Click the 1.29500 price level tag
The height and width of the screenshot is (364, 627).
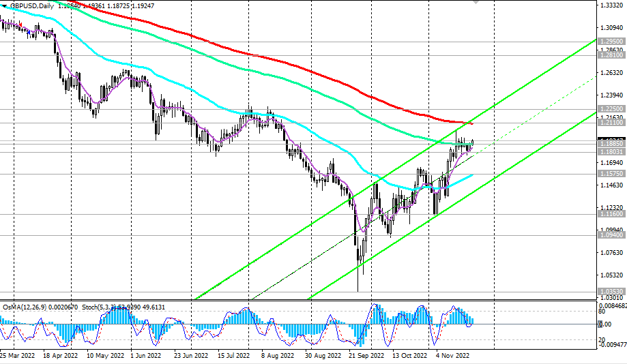pos(611,42)
